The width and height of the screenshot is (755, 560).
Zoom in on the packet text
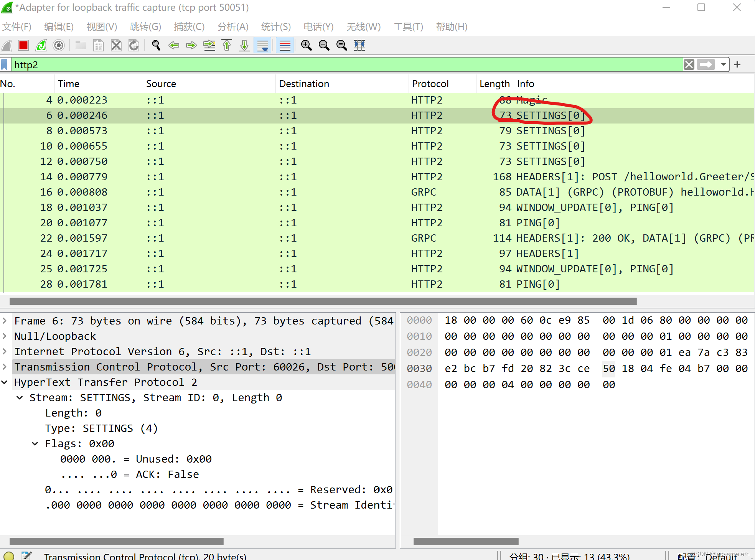pos(306,46)
